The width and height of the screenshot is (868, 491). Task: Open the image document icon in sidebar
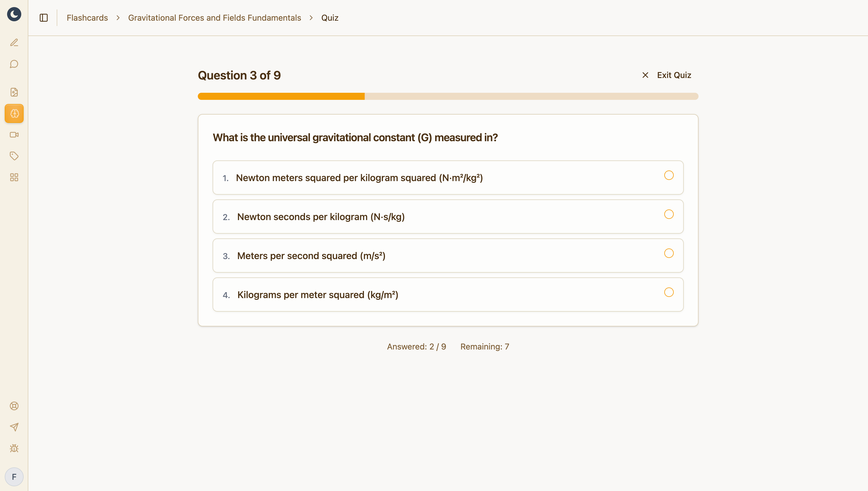click(x=14, y=92)
